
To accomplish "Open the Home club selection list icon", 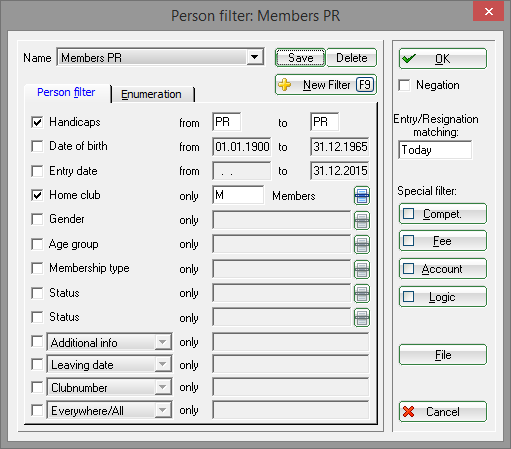I will (362, 195).
